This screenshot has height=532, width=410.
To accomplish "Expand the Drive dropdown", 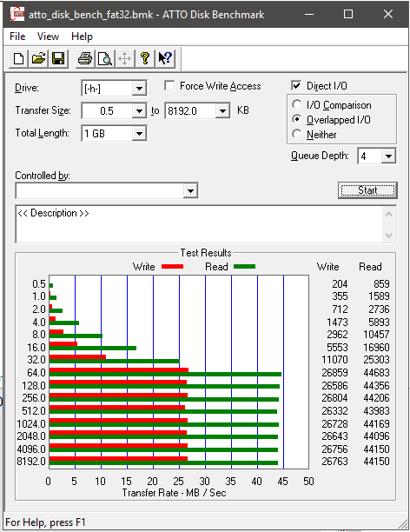I will tap(139, 89).
